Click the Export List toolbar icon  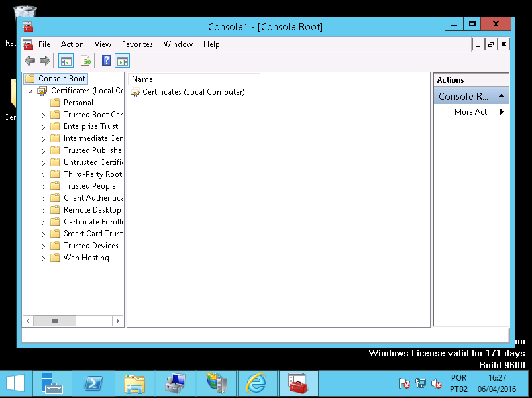pyautogui.click(x=86, y=61)
